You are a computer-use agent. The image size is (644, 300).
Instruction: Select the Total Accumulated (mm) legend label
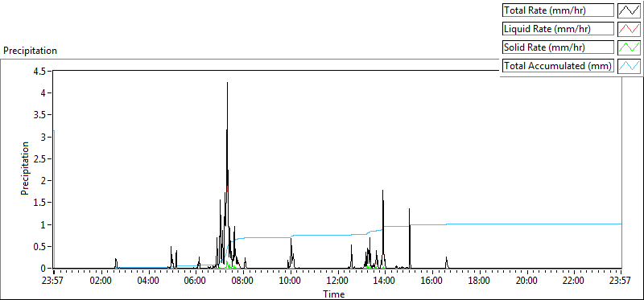[x=558, y=66]
